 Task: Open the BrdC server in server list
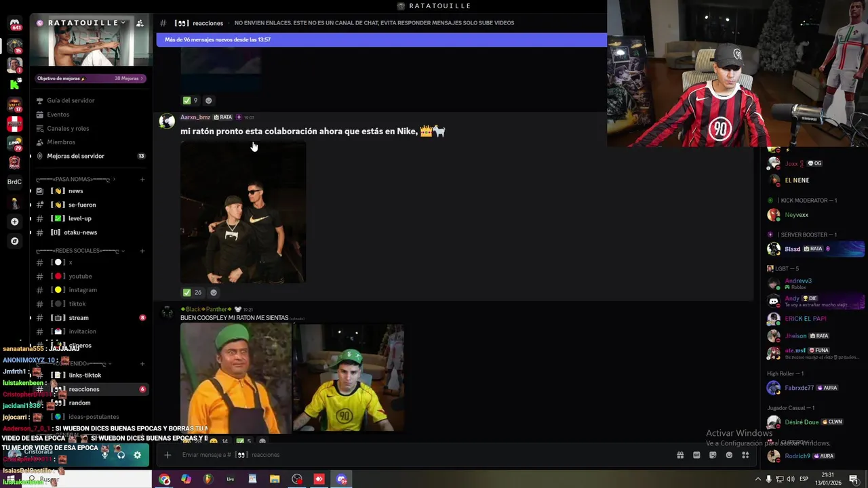pyautogui.click(x=14, y=182)
